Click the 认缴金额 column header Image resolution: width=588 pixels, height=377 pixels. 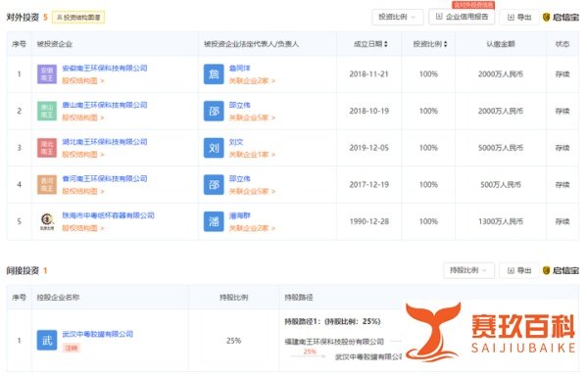(x=501, y=44)
